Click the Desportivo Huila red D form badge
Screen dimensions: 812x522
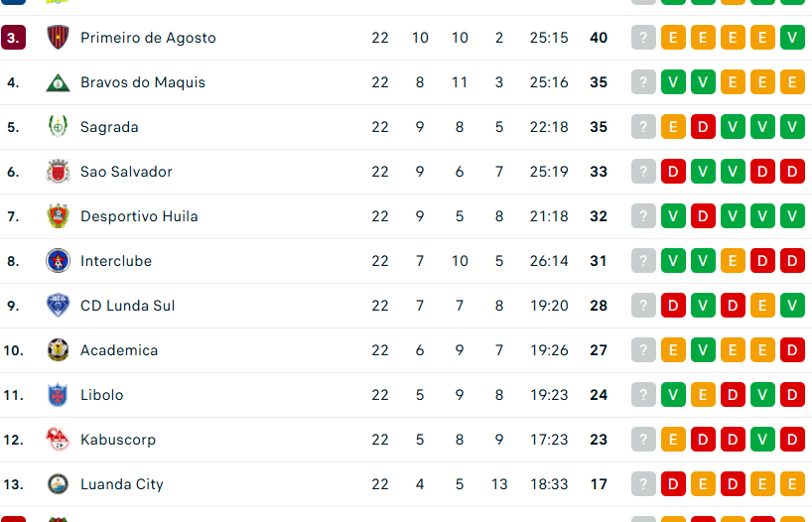[703, 216]
